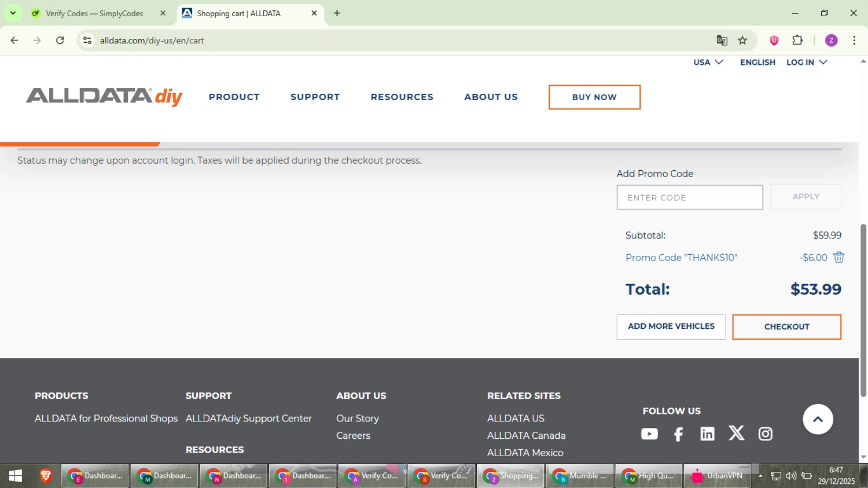Open High Qu... window from taskbar

point(649,476)
